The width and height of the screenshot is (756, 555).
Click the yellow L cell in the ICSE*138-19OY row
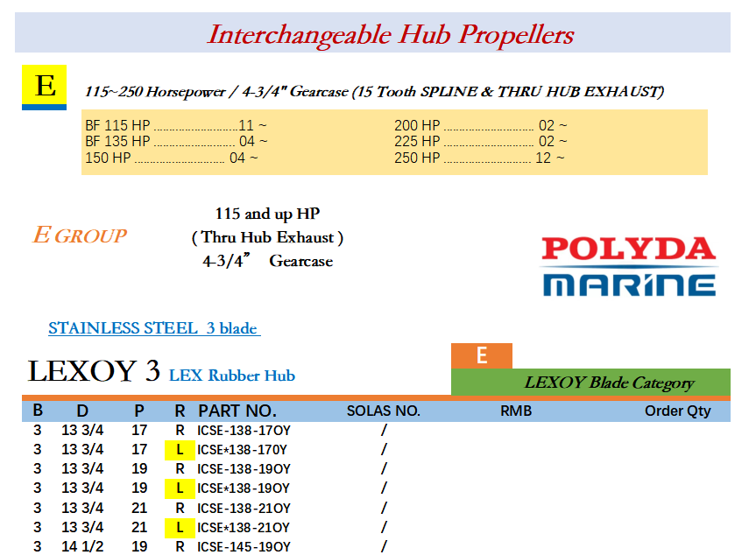pyautogui.click(x=180, y=488)
